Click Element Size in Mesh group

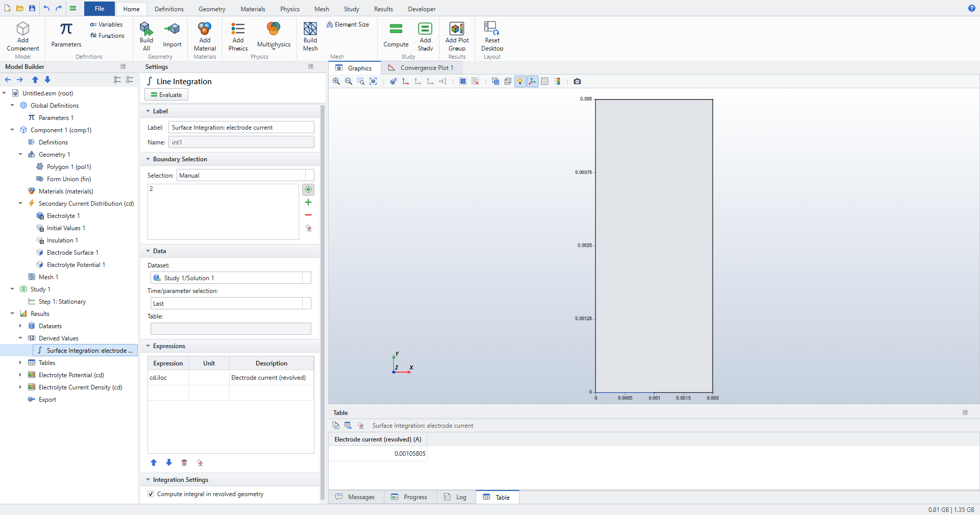348,24
